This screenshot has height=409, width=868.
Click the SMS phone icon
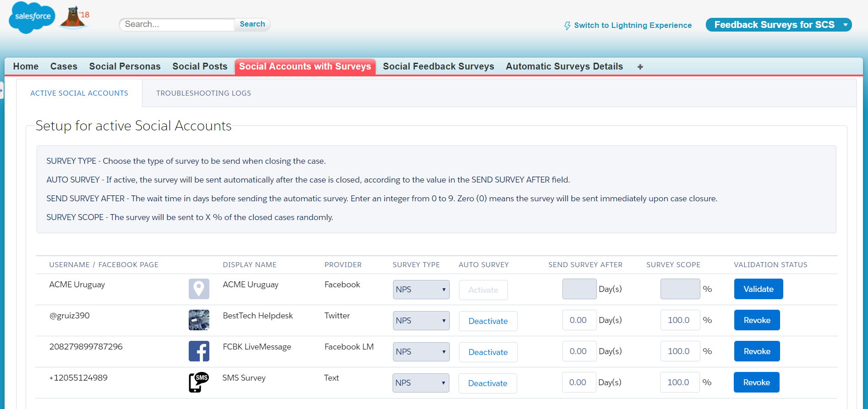pos(199,382)
